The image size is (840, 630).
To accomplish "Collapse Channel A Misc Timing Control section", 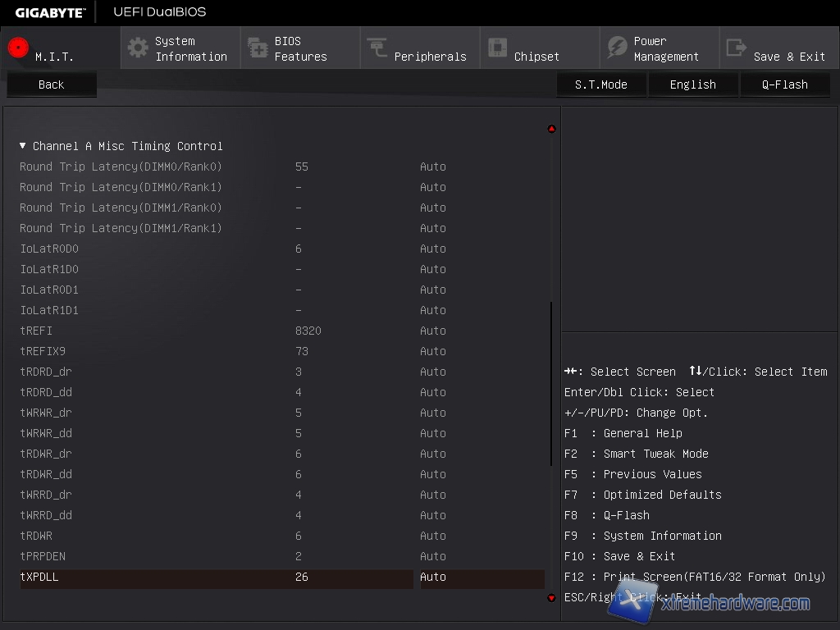I will [23, 146].
